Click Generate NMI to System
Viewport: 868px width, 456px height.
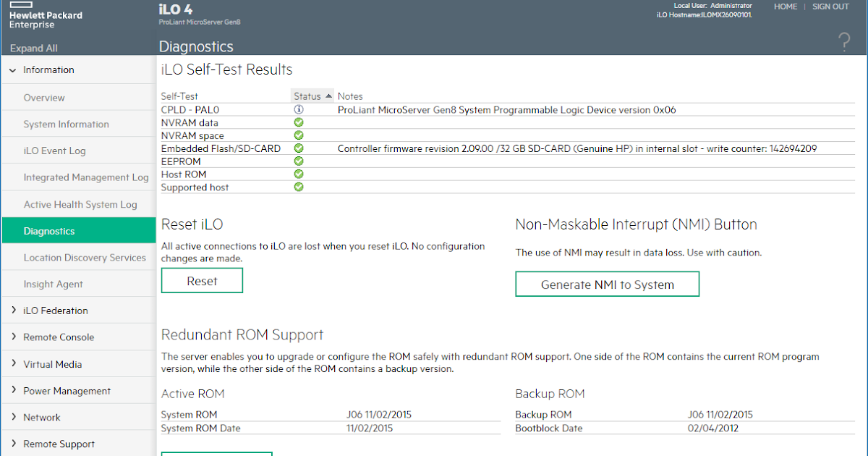(x=607, y=284)
